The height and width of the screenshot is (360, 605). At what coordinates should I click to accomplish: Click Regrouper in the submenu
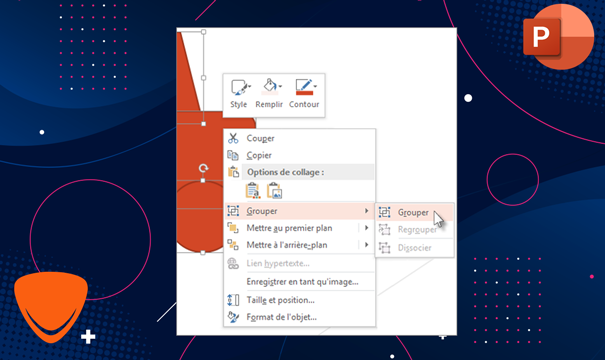pyautogui.click(x=414, y=230)
